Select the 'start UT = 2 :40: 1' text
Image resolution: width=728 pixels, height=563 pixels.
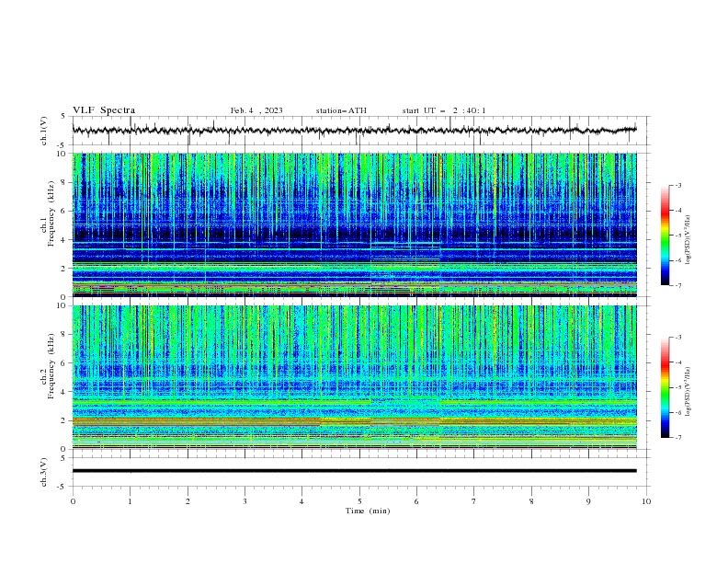click(x=444, y=110)
